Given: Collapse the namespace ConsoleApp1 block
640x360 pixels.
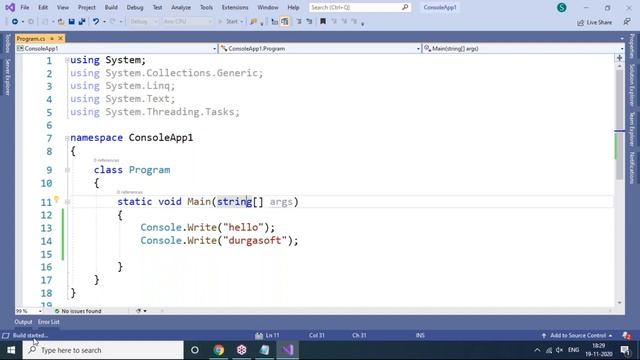Looking at the screenshot, I should [x=67, y=138].
